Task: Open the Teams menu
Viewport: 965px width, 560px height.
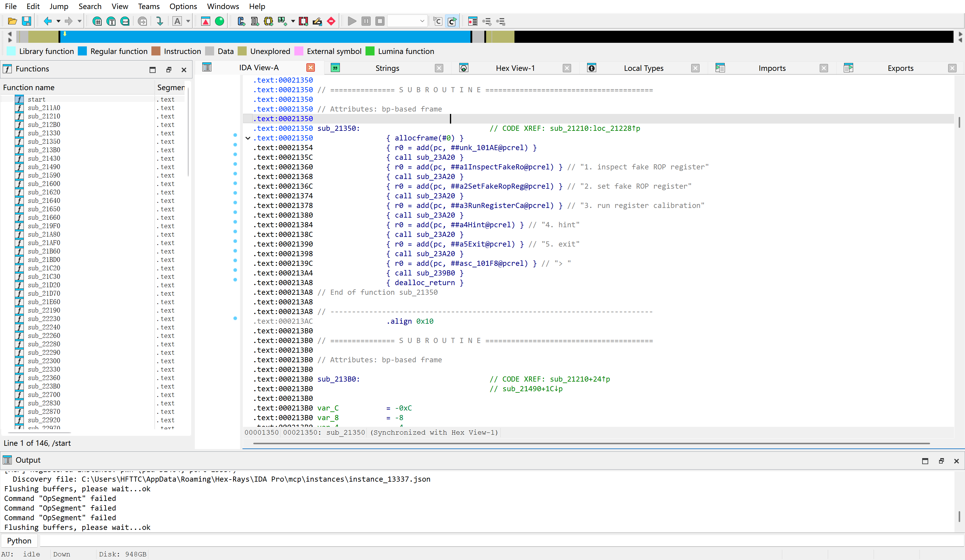Action: point(149,6)
